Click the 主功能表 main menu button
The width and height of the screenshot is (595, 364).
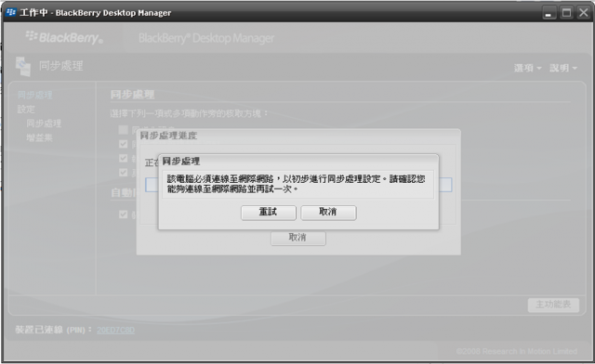(553, 305)
